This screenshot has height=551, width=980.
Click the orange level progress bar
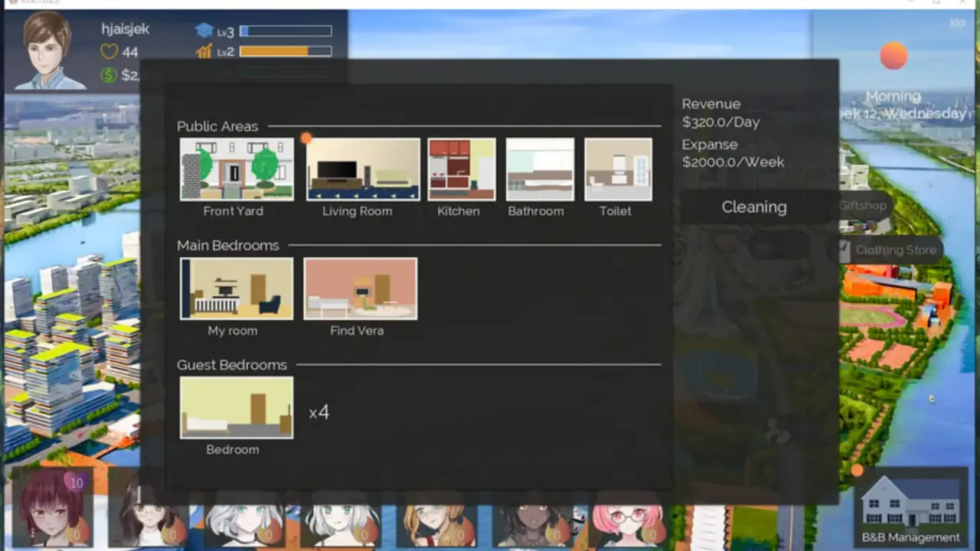coord(286,52)
